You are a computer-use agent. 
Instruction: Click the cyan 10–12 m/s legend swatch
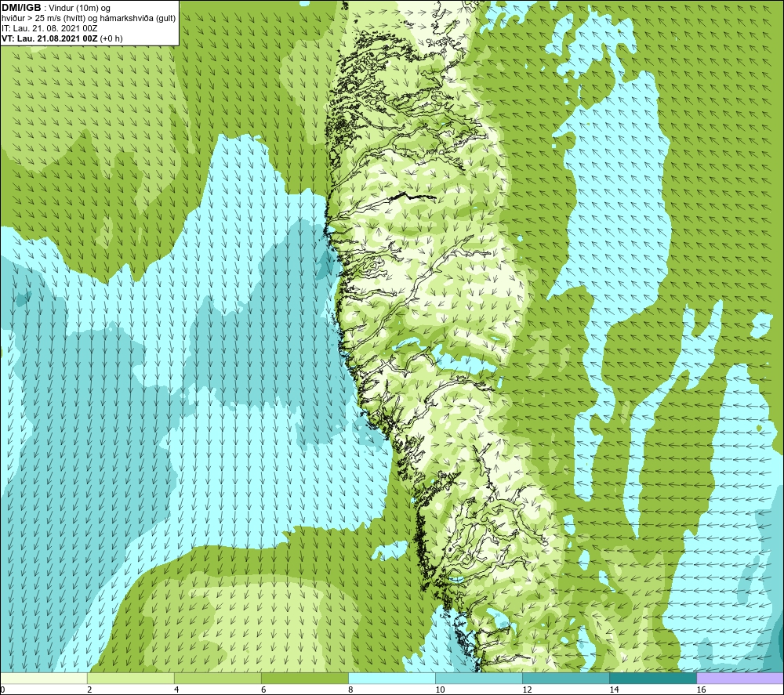pyautogui.click(x=478, y=678)
